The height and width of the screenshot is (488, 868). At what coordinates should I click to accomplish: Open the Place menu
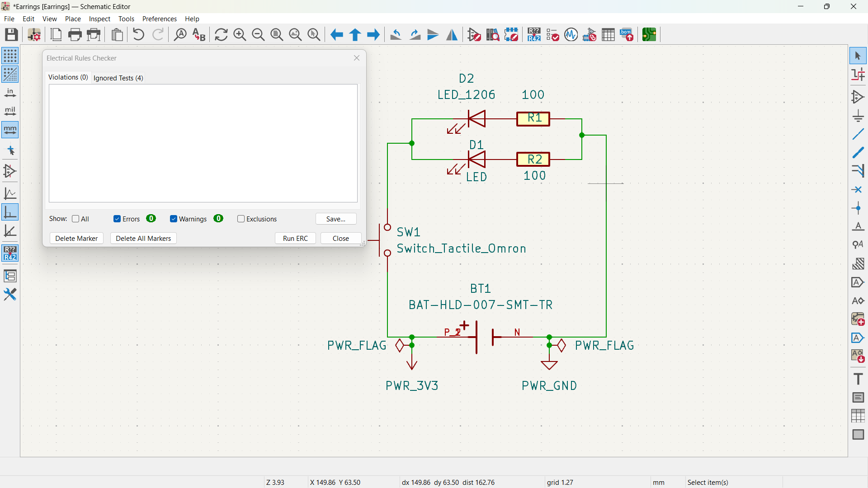tap(73, 19)
